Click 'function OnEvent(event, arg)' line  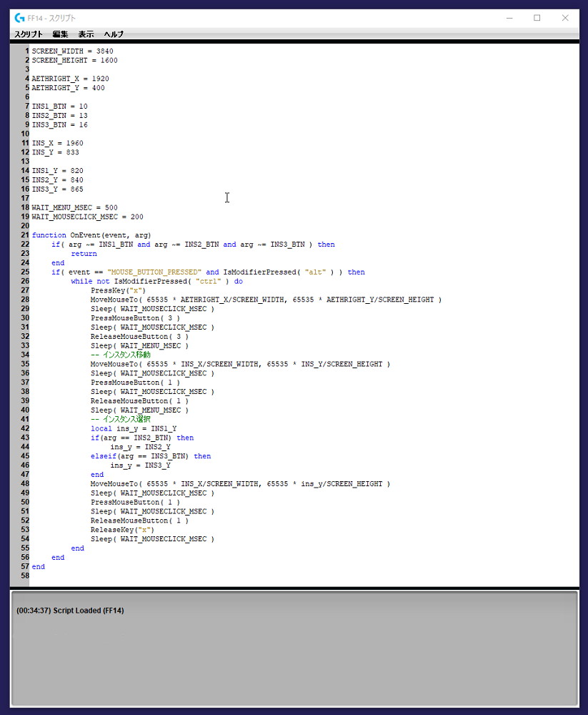pyautogui.click(x=91, y=235)
